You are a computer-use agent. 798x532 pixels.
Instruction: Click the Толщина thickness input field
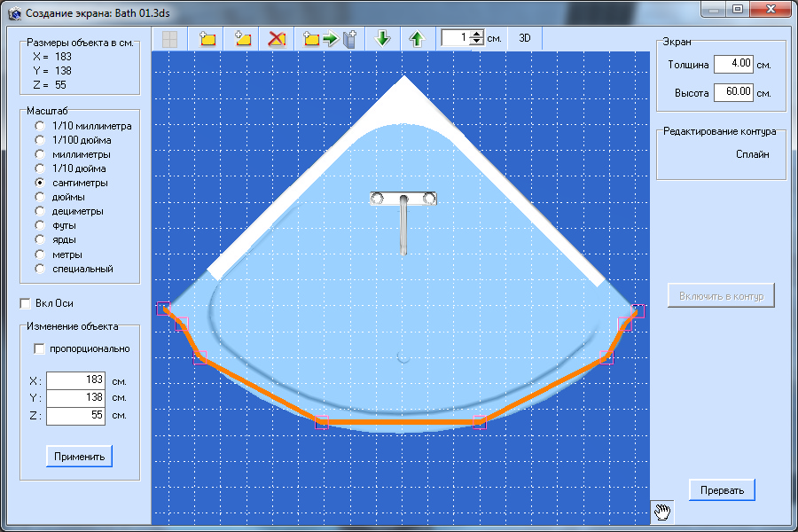point(733,64)
